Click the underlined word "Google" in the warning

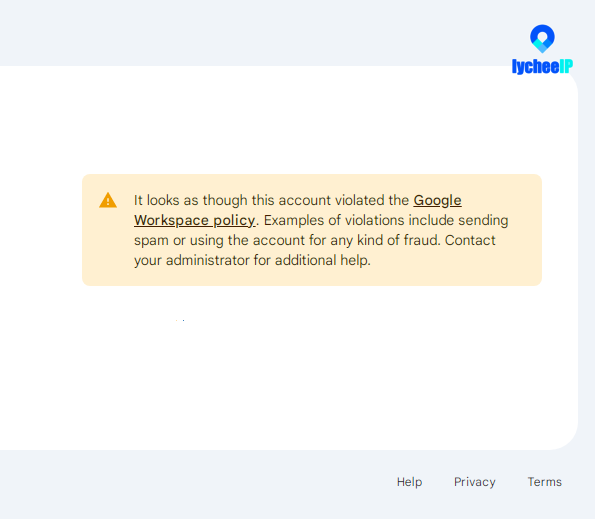click(438, 200)
